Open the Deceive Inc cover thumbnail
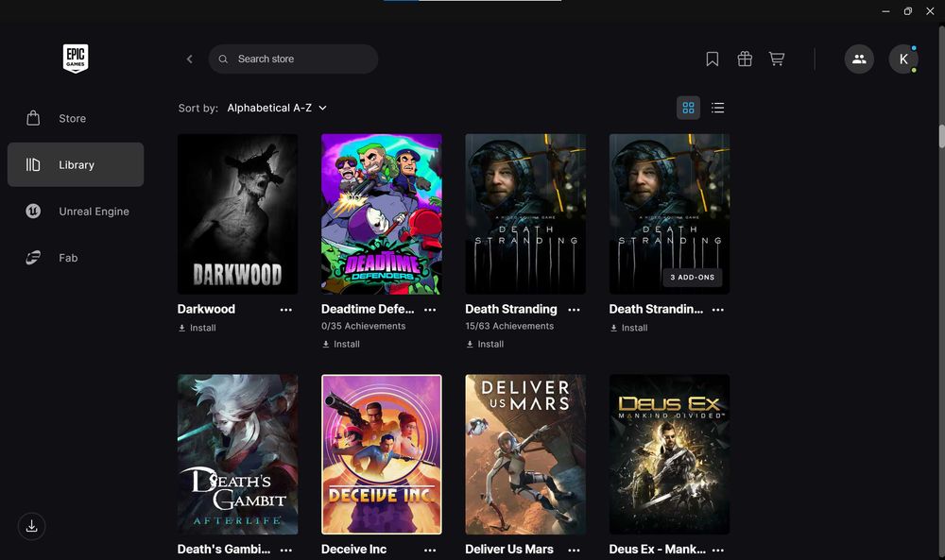This screenshot has width=945, height=560. tap(382, 454)
